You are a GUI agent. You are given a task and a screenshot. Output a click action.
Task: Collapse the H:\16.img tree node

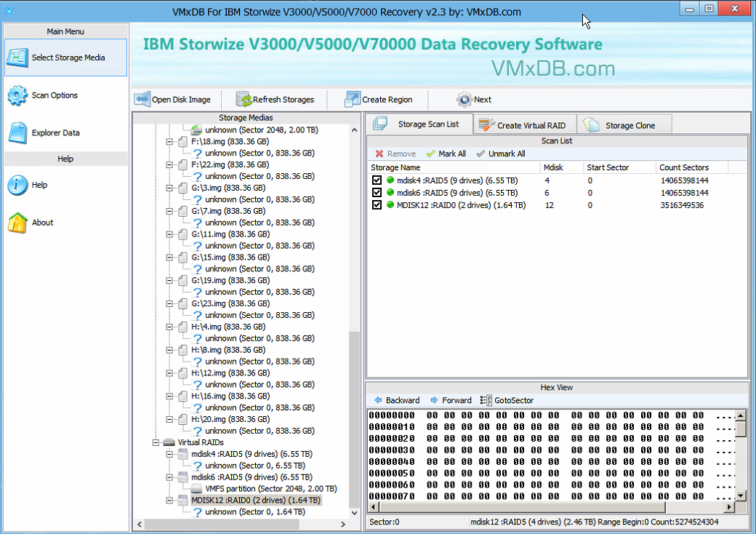pyautogui.click(x=169, y=396)
